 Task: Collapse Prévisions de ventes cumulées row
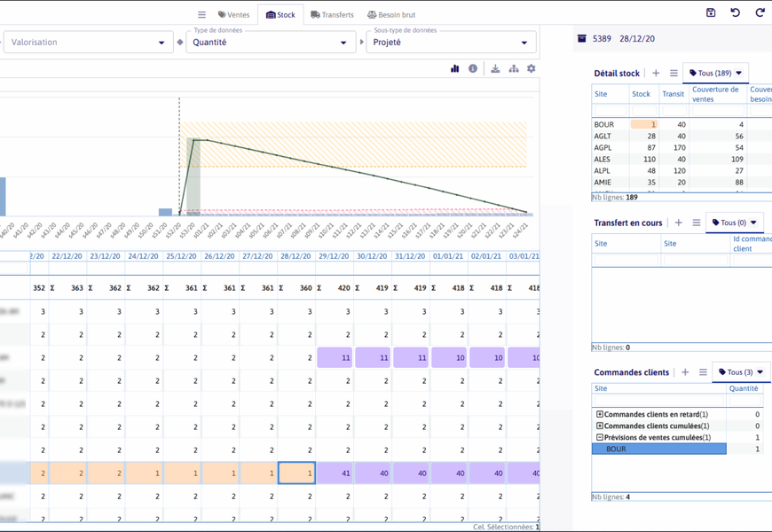(599, 436)
